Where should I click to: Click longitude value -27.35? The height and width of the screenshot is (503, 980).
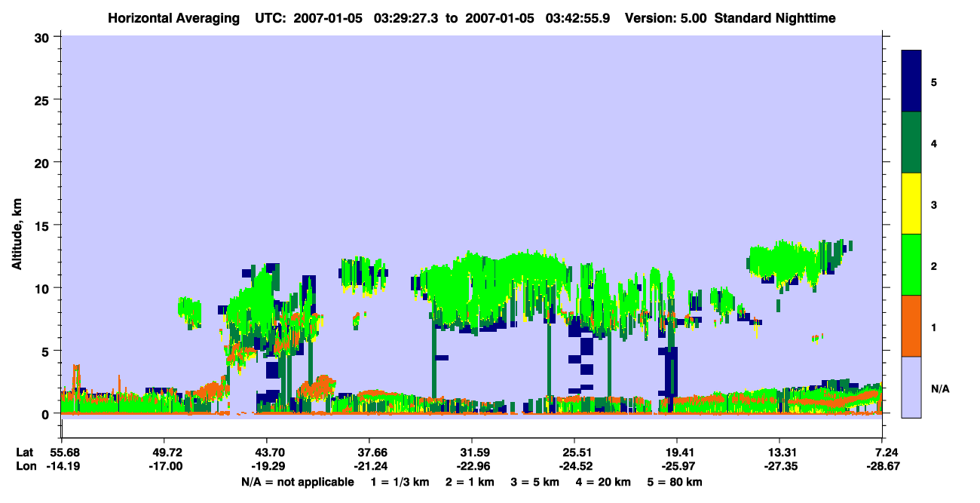[x=779, y=467]
